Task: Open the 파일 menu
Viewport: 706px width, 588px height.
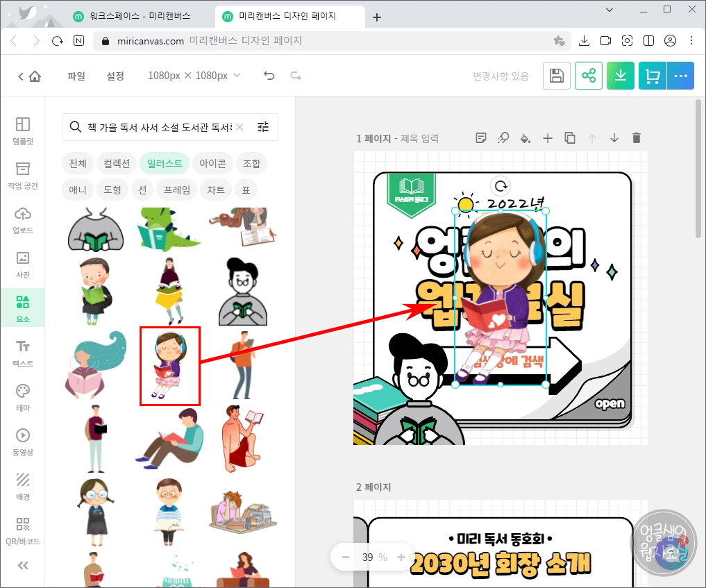Action: point(76,76)
